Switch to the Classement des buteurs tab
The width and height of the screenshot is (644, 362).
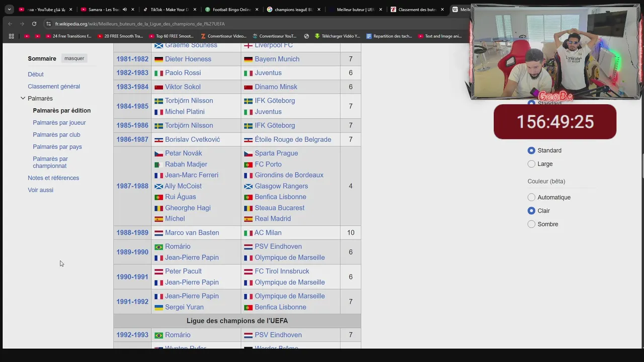pyautogui.click(x=418, y=9)
